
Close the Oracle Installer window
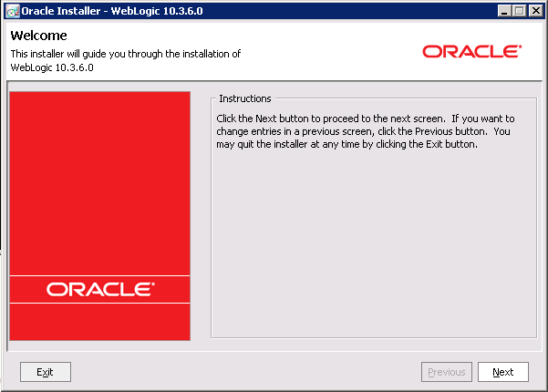coord(535,11)
